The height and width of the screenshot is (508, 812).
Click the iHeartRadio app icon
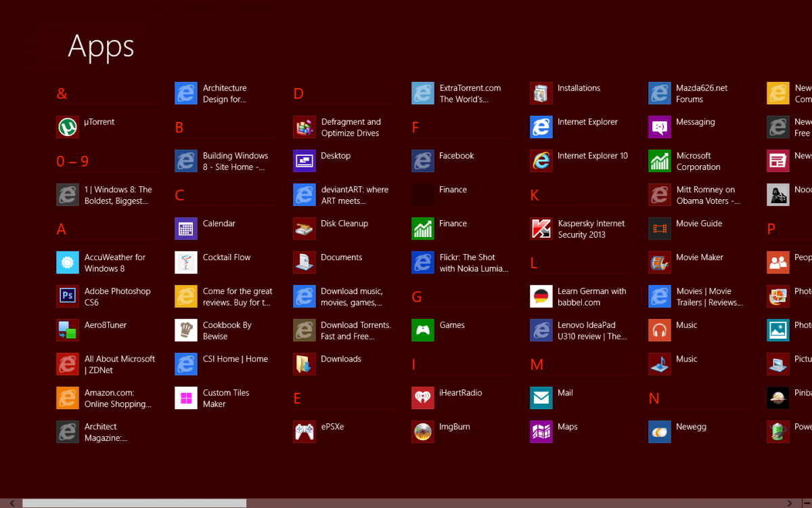click(x=423, y=398)
